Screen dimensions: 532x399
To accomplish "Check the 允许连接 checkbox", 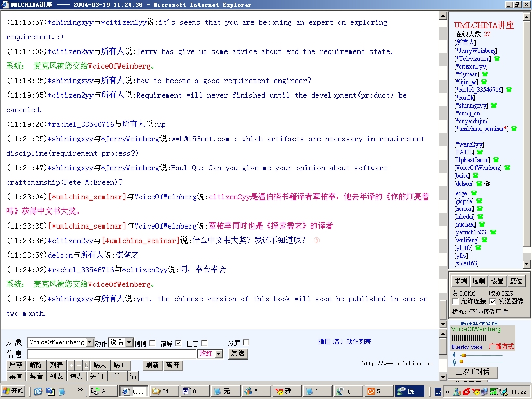I will [455, 302].
